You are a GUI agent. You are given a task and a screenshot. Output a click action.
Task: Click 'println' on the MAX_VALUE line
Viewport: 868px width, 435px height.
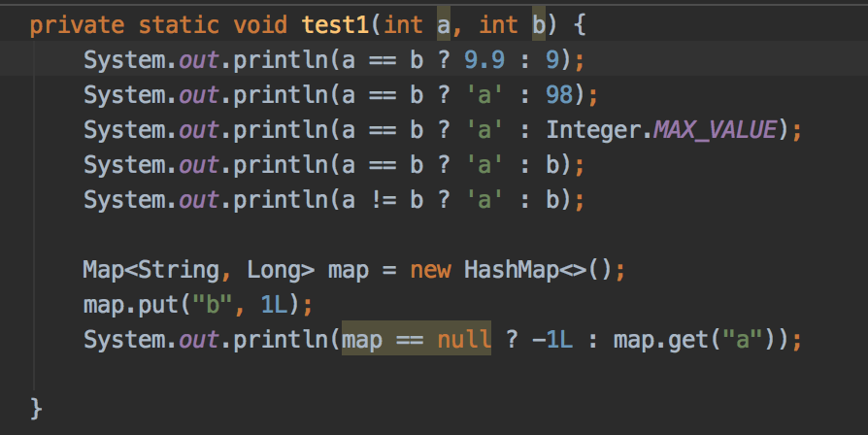click(281, 131)
